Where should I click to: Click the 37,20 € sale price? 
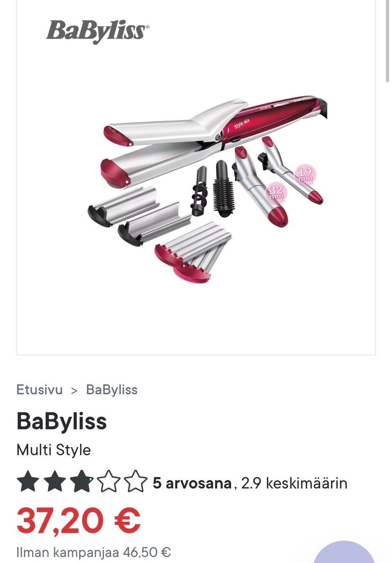point(78,520)
